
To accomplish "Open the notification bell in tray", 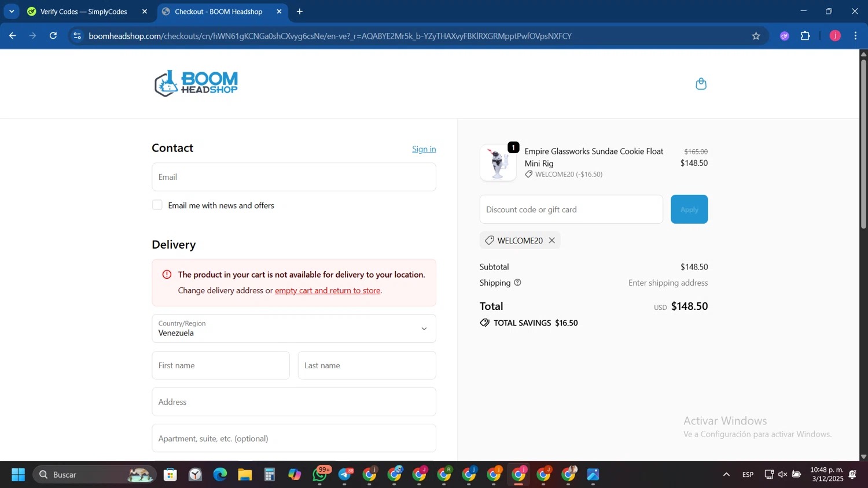I will point(852,475).
